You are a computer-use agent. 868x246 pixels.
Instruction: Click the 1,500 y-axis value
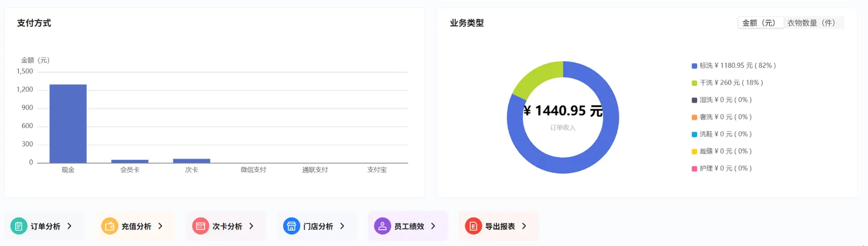(x=24, y=71)
